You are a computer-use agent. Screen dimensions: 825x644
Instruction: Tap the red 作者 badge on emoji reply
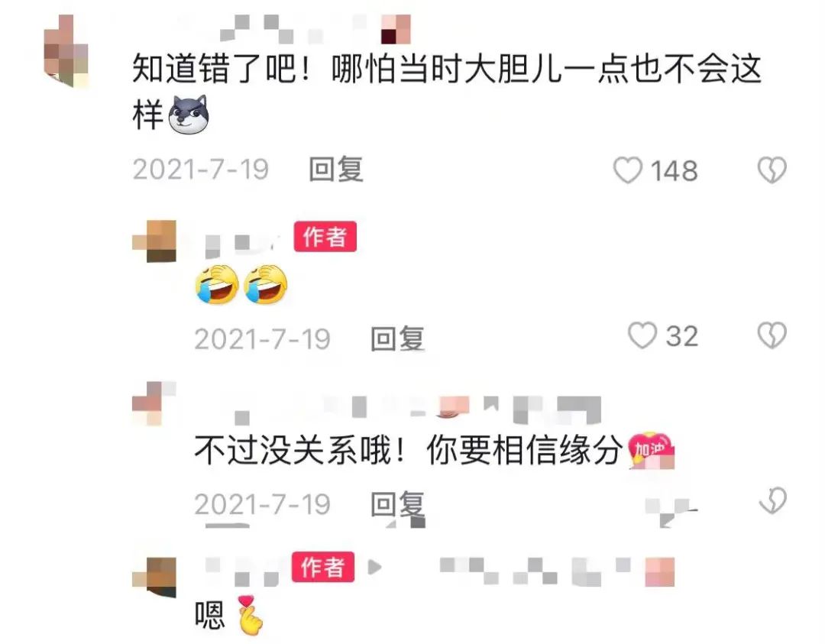[x=325, y=236]
